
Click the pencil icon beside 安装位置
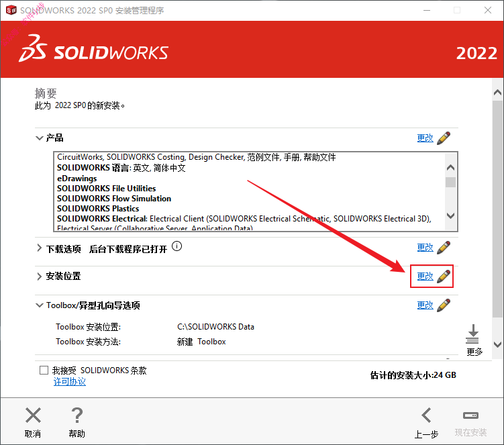pos(444,277)
